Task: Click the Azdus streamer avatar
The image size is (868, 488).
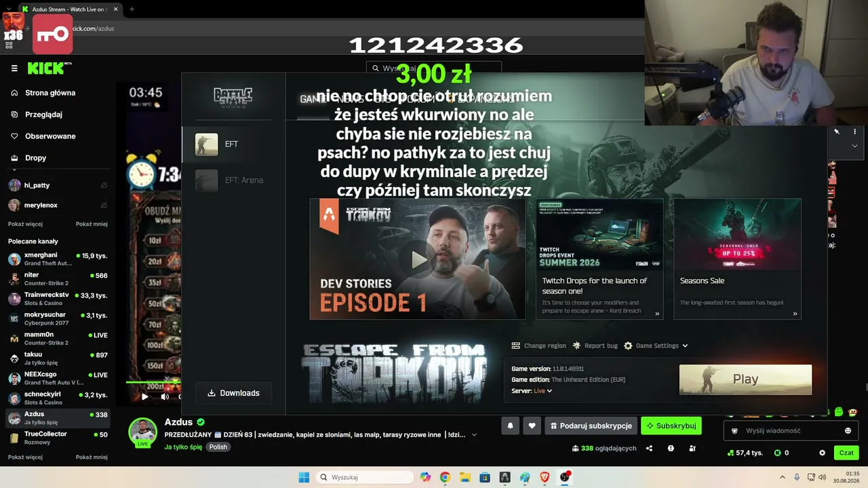Action: [142, 432]
